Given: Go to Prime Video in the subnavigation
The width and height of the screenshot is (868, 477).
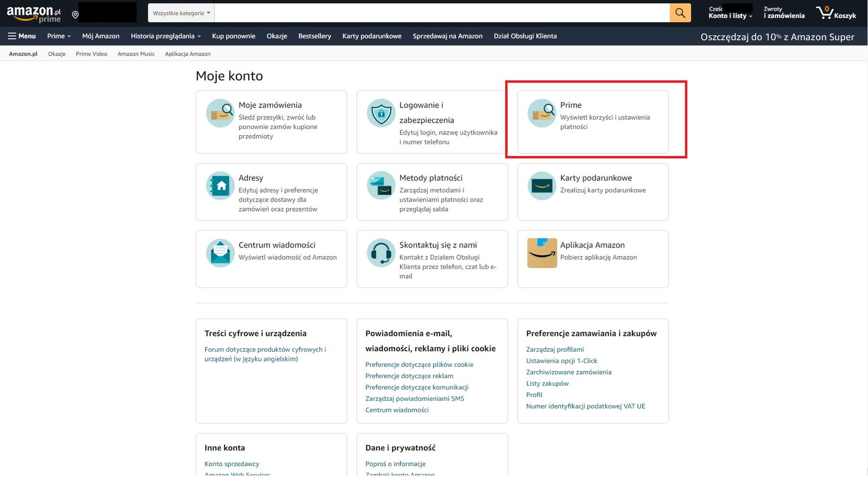Looking at the screenshot, I should pyautogui.click(x=91, y=54).
